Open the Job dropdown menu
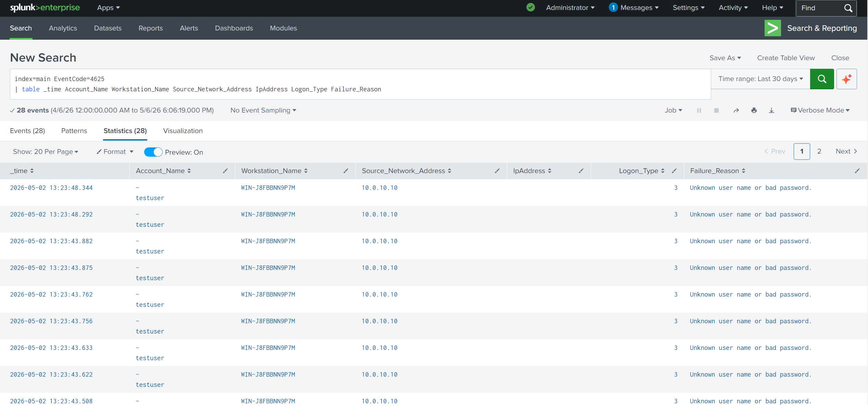This screenshot has width=868, height=405. point(673,110)
